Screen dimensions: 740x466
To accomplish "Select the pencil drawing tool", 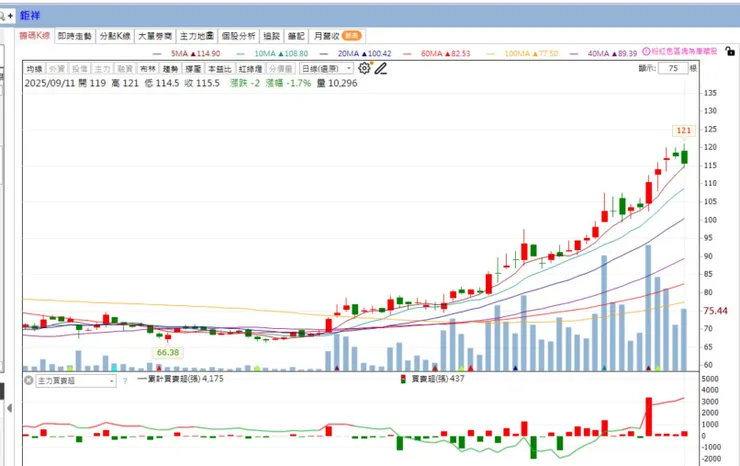I will 381,68.
